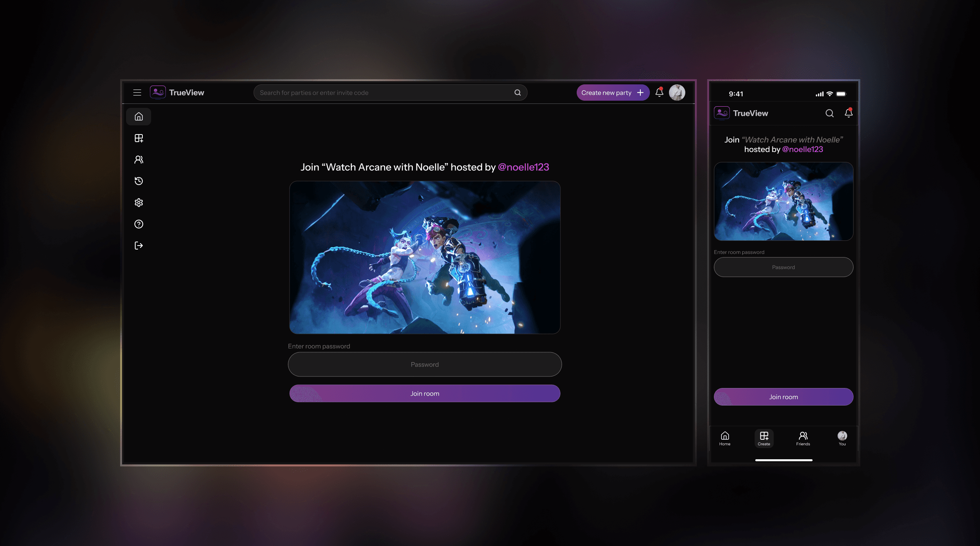The width and height of the screenshot is (980, 546).
Task: Open the Help question mark icon
Action: (139, 224)
